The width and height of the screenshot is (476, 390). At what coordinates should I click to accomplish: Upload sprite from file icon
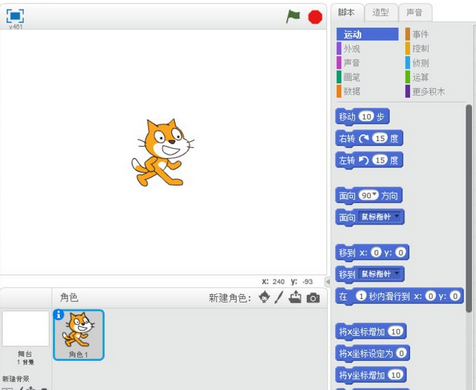pos(295,297)
